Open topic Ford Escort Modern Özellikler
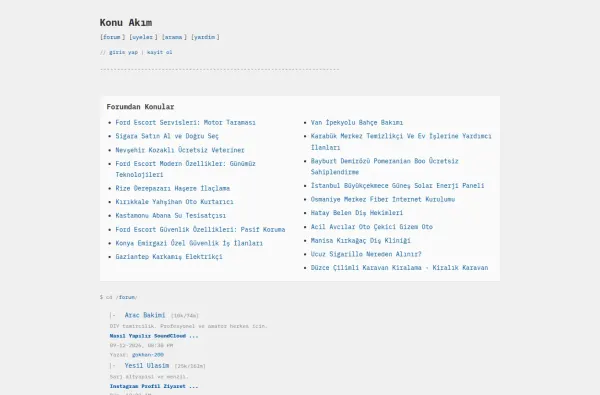 (x=185, y=169)
